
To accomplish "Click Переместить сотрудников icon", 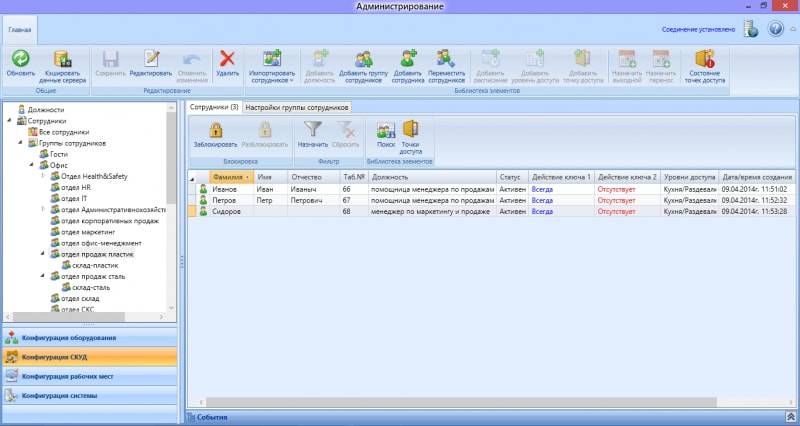I will point(446,59).
